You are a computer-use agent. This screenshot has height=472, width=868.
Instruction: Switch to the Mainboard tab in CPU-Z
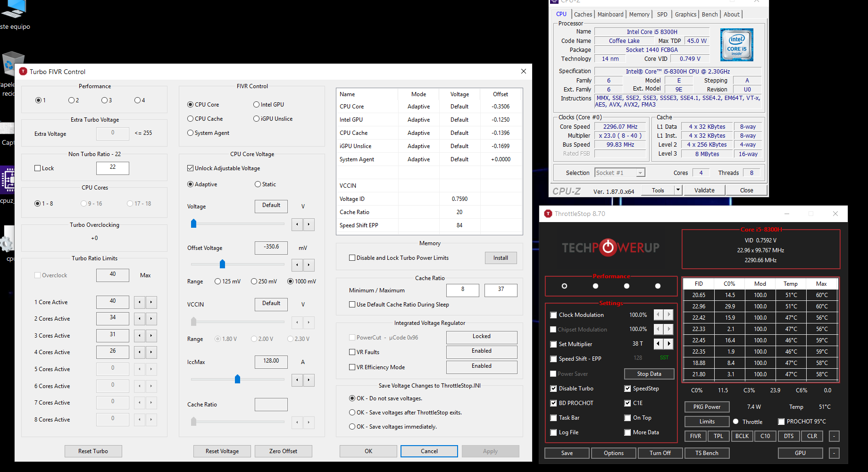pos(610,15)
